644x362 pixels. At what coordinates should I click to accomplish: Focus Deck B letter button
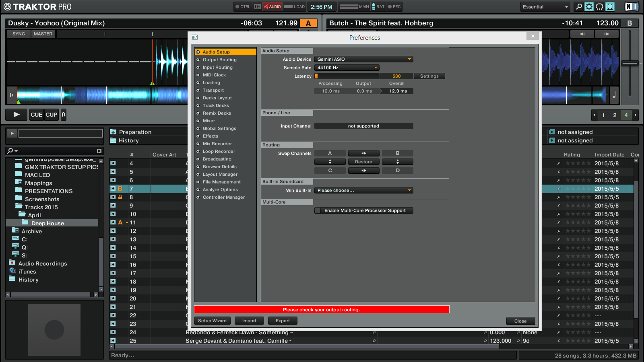click(630, 23)
